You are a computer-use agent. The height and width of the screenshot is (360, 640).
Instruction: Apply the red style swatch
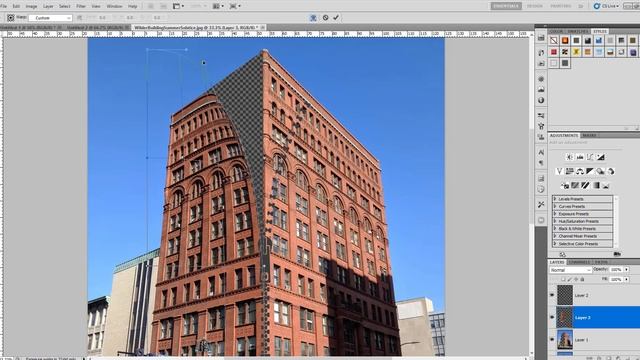(553, 51)
